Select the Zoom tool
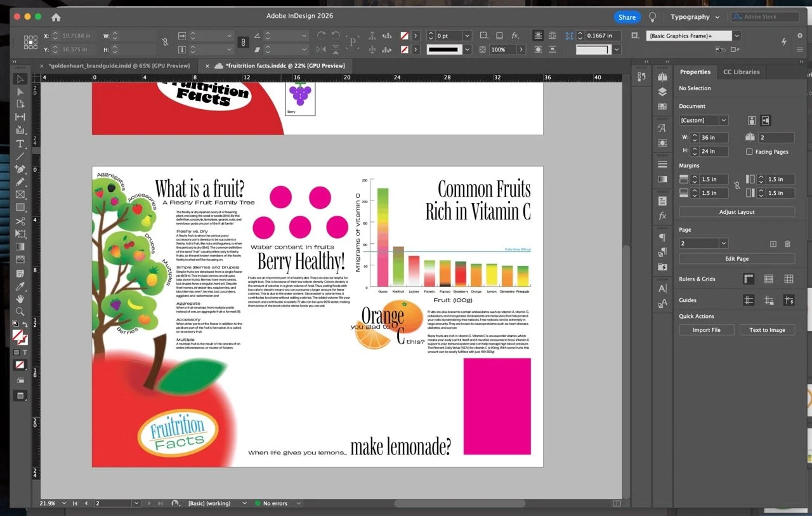This screenshot has width=812, height=516. point(20,312)
